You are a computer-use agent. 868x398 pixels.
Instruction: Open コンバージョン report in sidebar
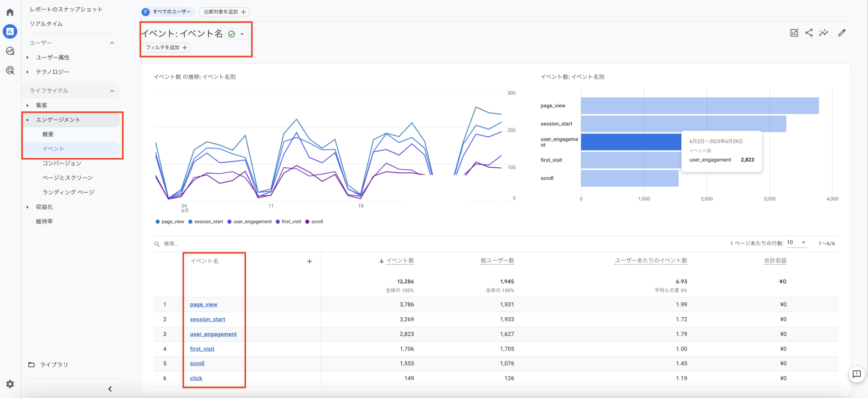click(61, 163)
